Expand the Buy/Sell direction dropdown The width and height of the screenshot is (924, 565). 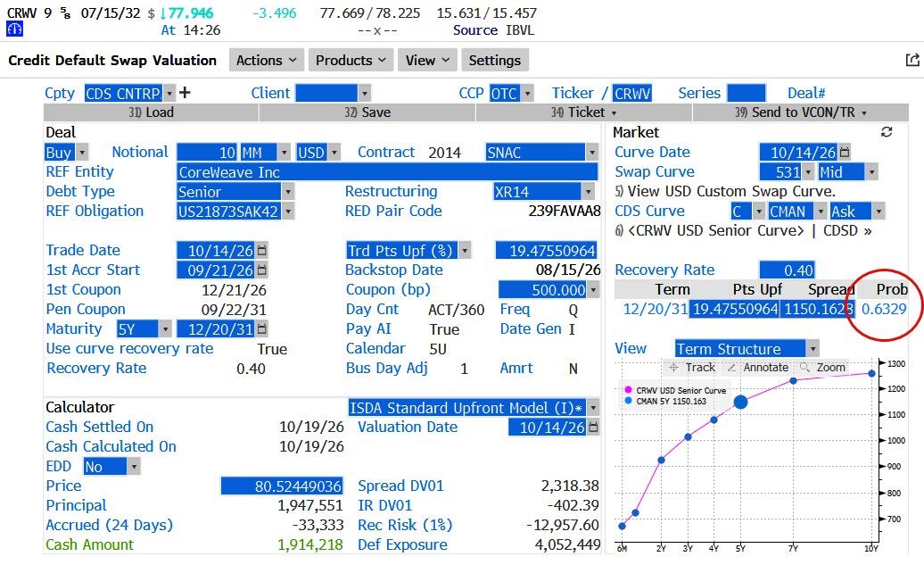82,152
